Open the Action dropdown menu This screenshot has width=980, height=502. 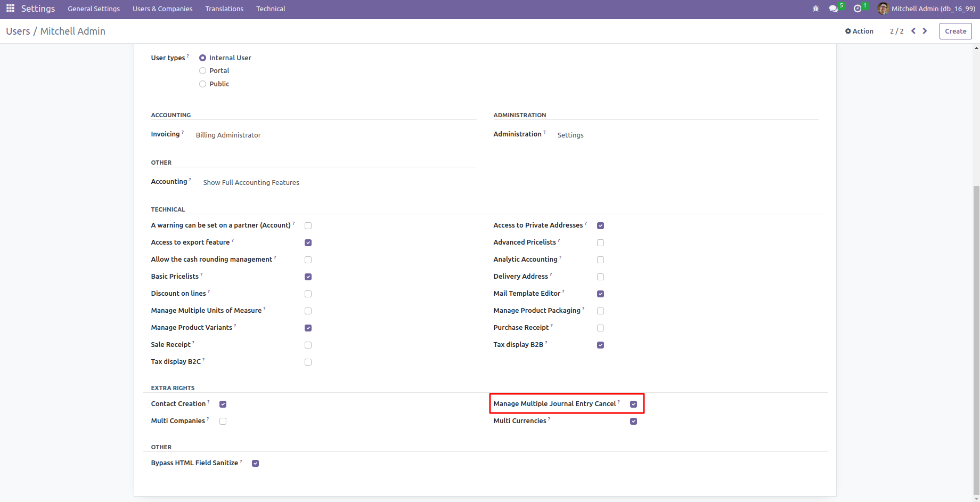click(x=859, y=31)
